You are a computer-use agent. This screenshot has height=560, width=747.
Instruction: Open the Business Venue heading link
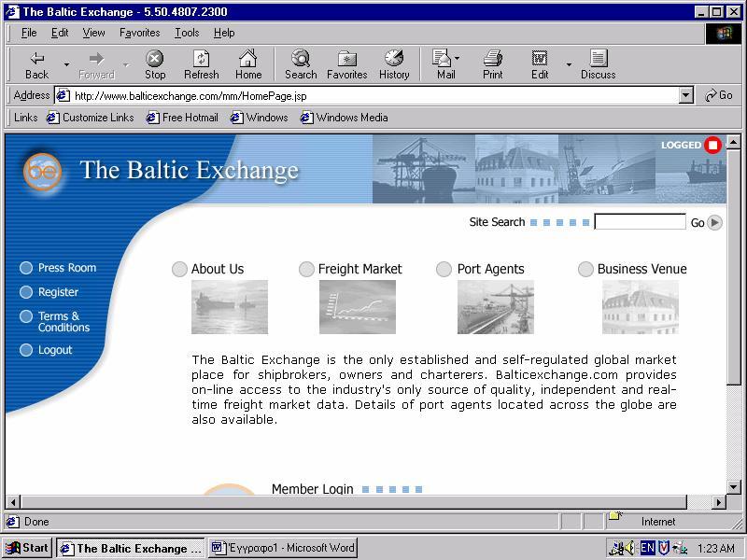641,269
